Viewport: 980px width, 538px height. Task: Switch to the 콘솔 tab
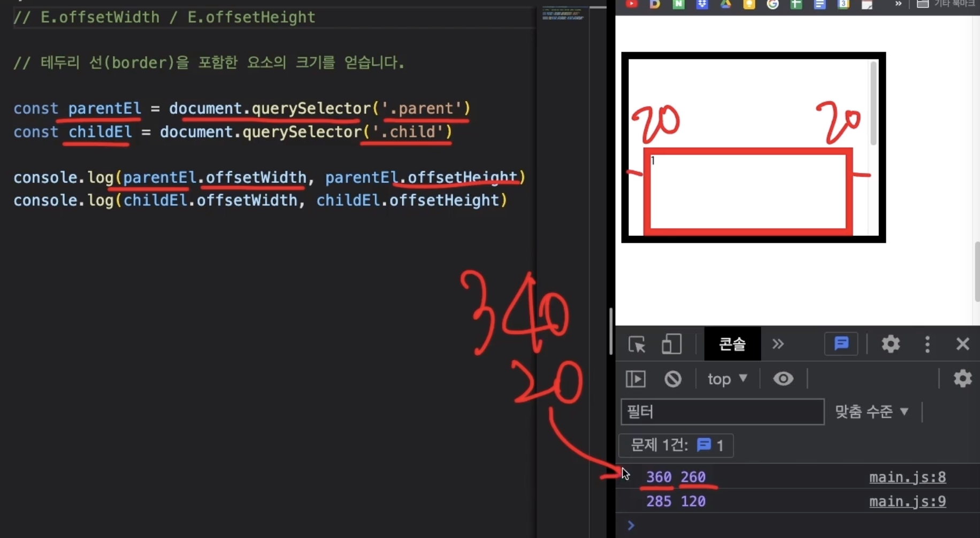pyautogui.click(x=732, y=344)
